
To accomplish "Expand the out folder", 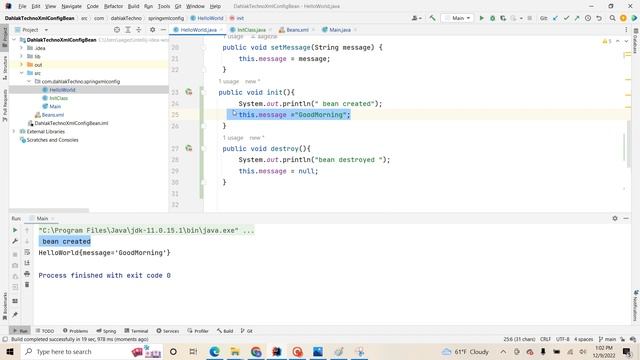I will (x=22, y=64).
